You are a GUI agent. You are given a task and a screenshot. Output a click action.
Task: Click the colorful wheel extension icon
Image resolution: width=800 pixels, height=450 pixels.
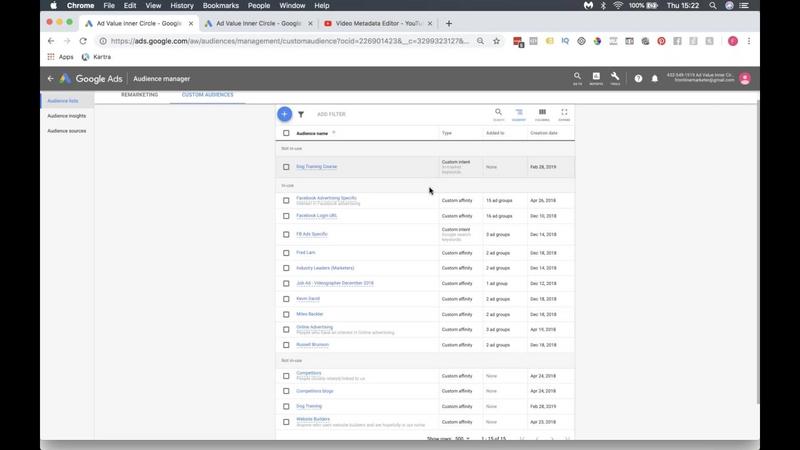tap(597, 41)
